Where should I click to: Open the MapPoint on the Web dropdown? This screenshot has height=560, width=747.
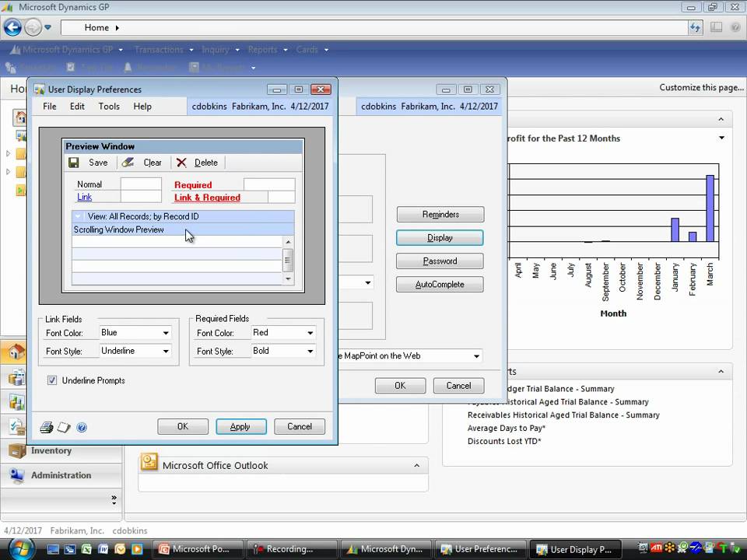point(476,356)
